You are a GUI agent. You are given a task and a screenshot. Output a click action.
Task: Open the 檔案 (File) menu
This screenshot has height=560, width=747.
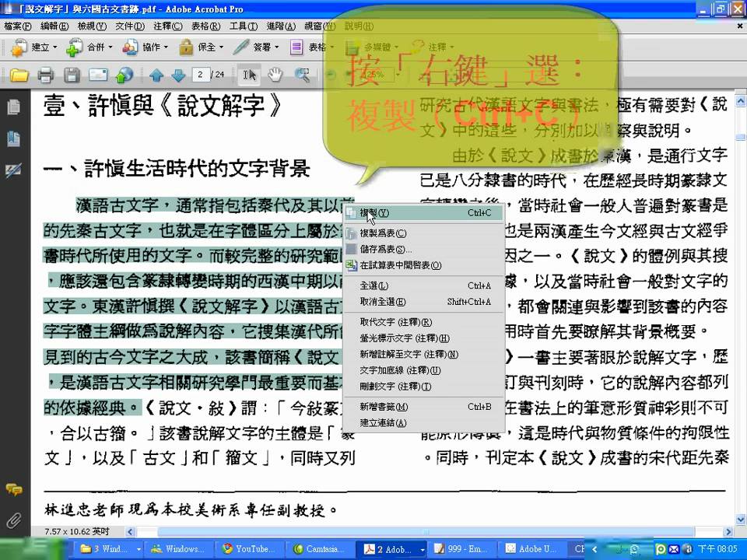[18, 26]
